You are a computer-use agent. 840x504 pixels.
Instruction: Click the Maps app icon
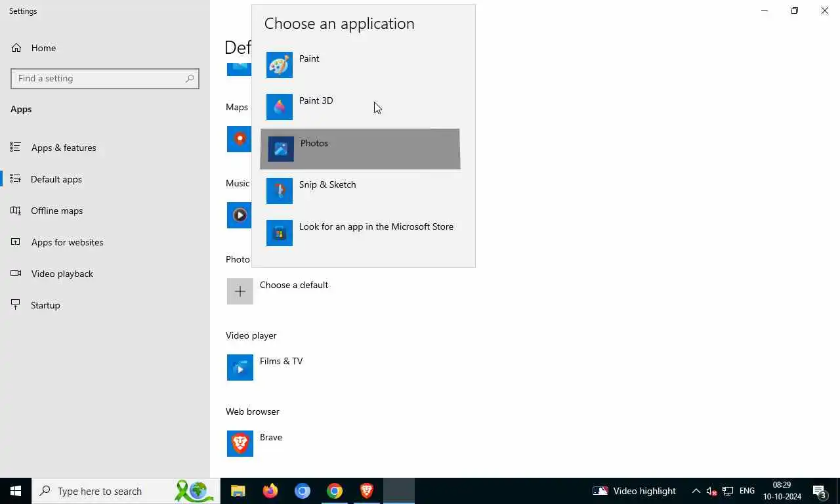[x=239, y=139]
